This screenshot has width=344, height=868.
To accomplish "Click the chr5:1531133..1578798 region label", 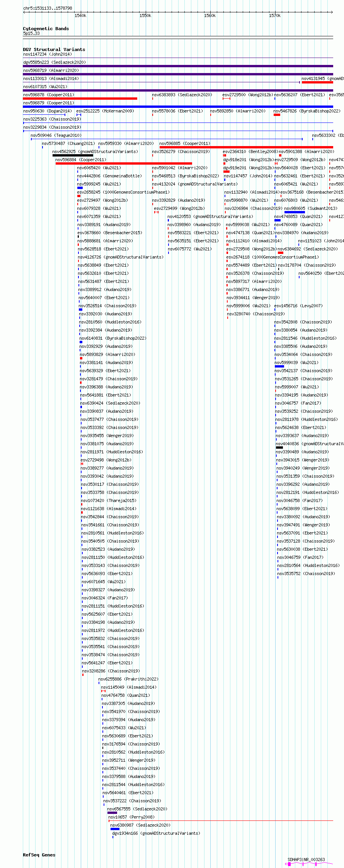I will tap(48, 8).
